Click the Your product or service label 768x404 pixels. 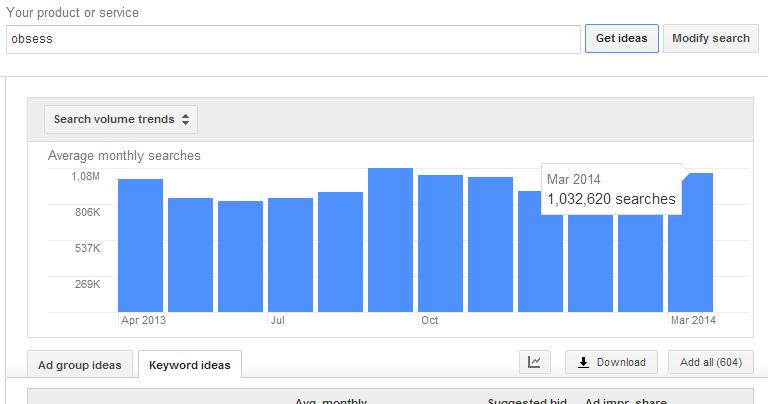tap(72, 12)
